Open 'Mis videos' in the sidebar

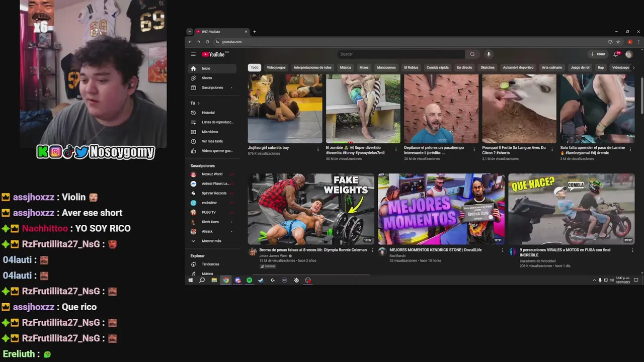pyautogui.click(x=212, y=132)
